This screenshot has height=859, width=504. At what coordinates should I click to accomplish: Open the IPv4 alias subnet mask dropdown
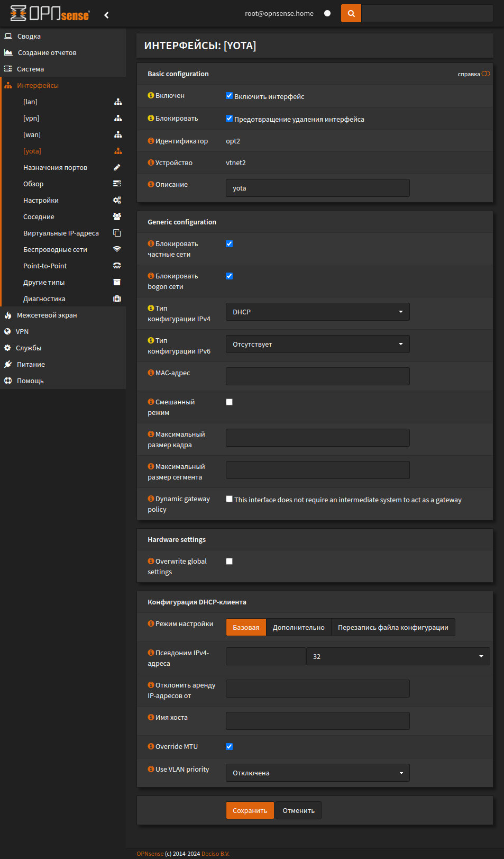click(398, 656)
